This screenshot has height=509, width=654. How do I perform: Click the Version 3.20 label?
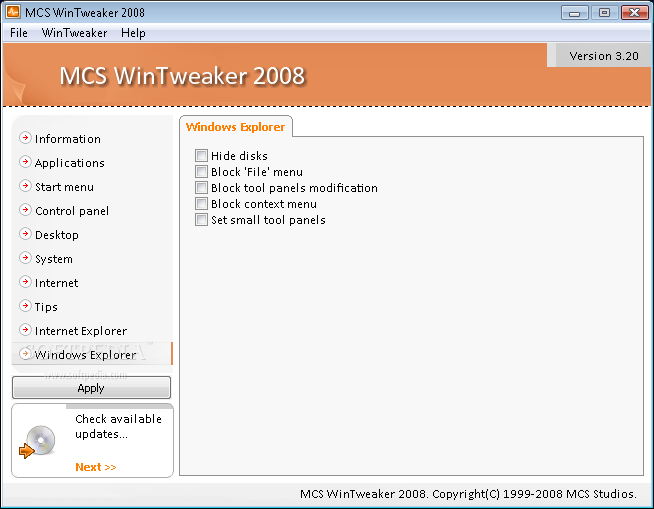click(604, 56)
